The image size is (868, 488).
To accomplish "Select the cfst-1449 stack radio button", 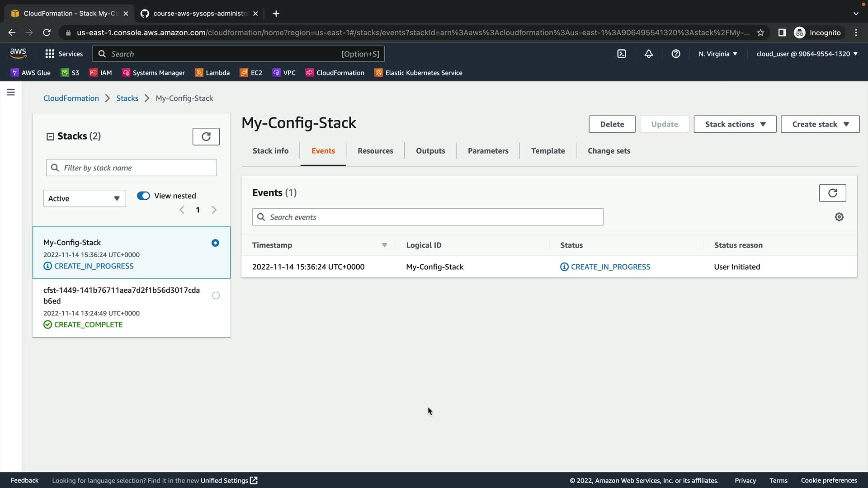I will [x=216, y=296].
